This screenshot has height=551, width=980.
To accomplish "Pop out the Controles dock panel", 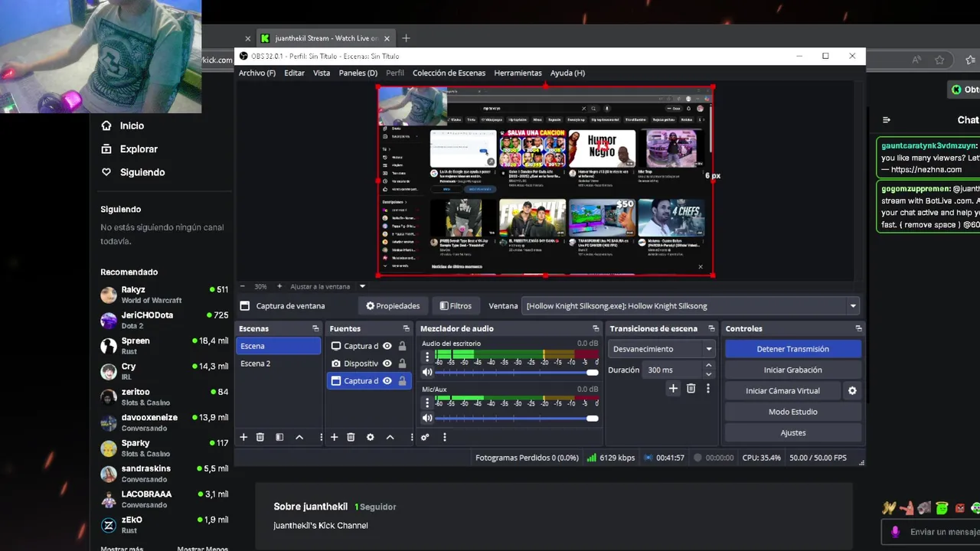I will pyautogui.click(x=858, y=328).
